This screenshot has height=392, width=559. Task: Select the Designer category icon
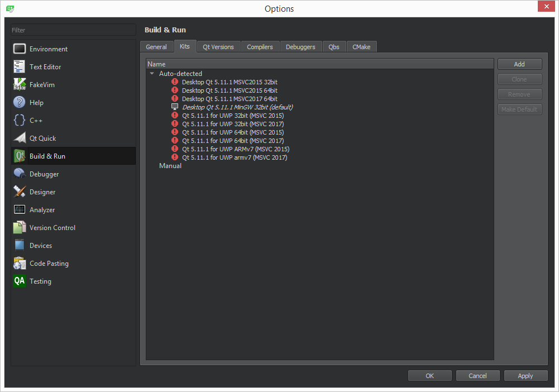click(20, 192)
